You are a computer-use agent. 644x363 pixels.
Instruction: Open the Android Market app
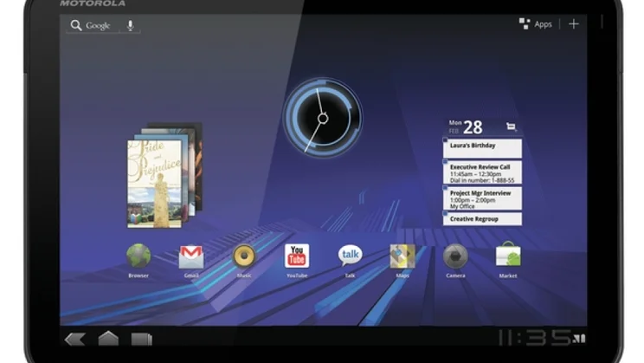coord(508,256)
